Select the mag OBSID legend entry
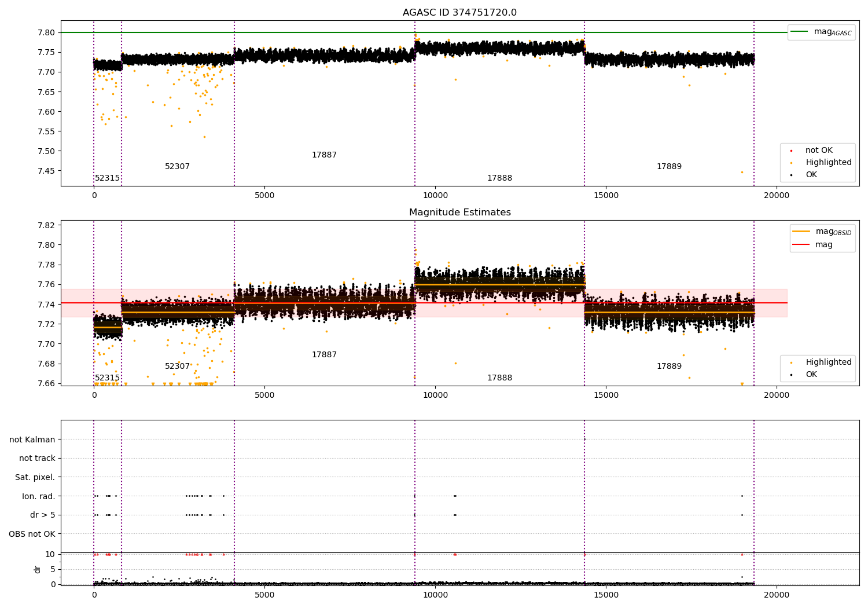Image resolution: width=868 pixels, height=608 pixels. (822, 232)
